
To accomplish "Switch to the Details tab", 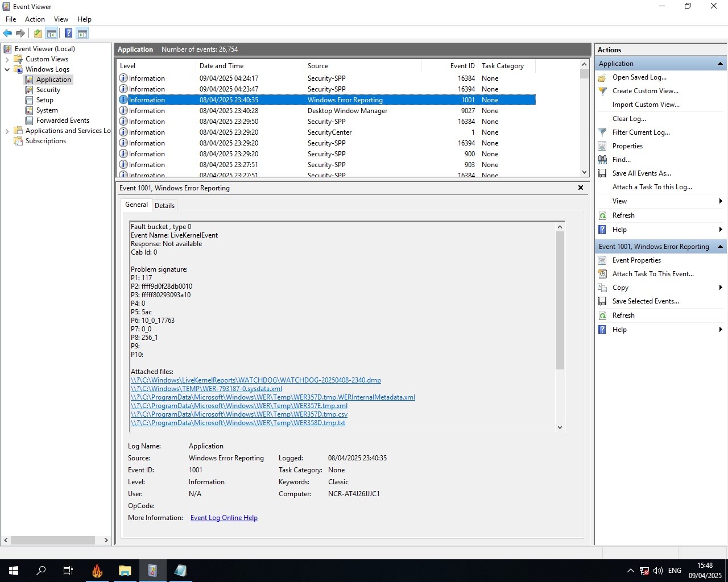I will pyautogui.click(x=164, y=206).
